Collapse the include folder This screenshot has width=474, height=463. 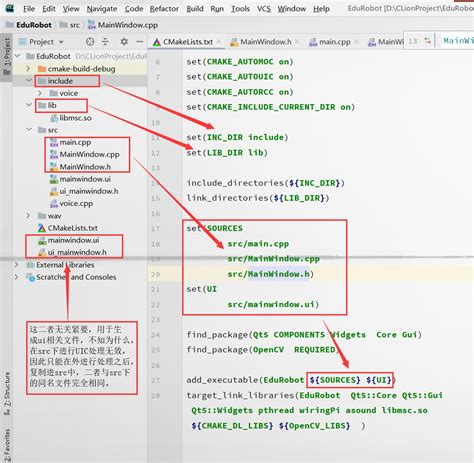coord(29,80)
